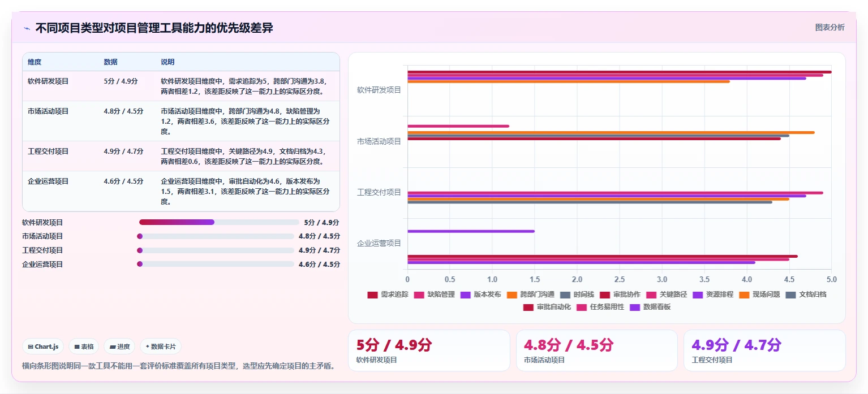Click the 进度 chip

[119, 347]
